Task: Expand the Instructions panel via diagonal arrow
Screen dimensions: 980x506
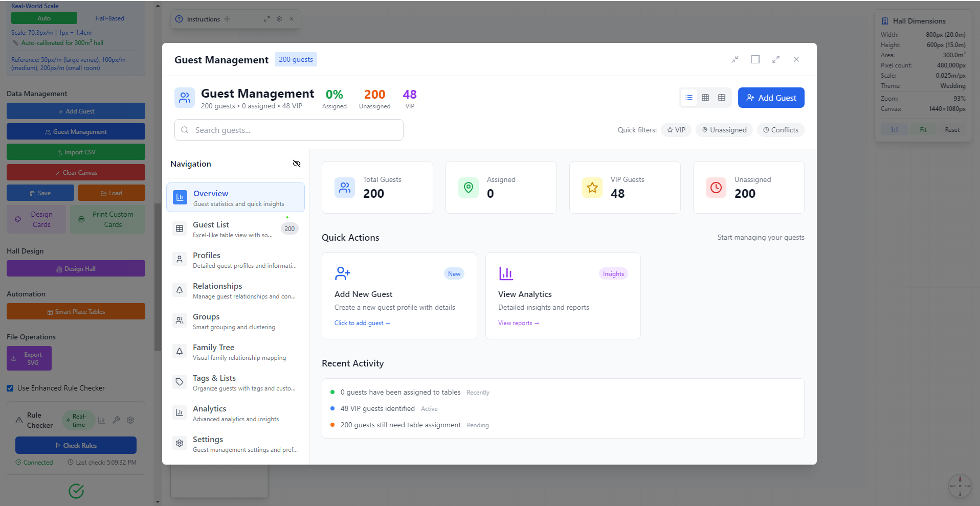Action: point(266,19)
